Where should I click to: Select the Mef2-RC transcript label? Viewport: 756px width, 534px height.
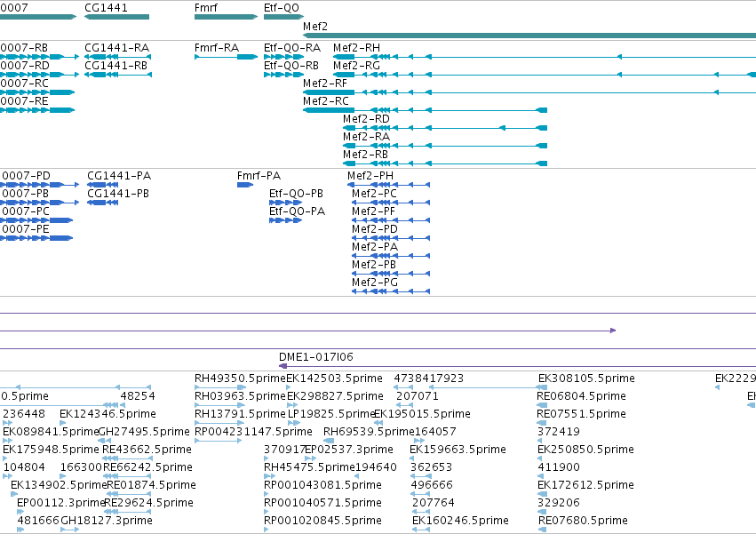[326, 101]
